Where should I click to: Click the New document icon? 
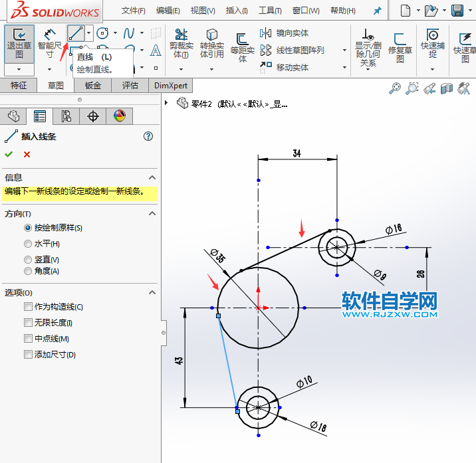click(x=406, y=11)
